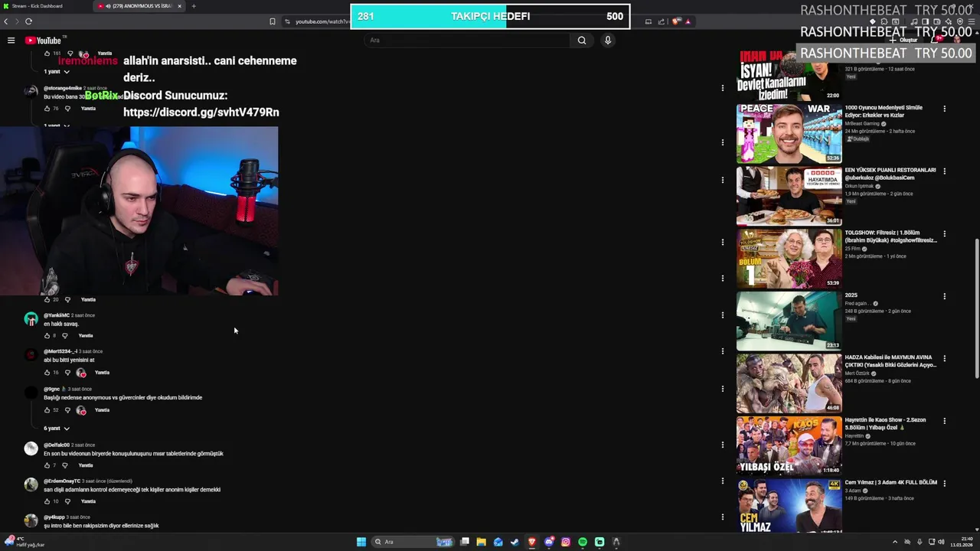Open Discord from the taskbar
The height and width of the screenshot is (551, 980).
tap(549, 542)
